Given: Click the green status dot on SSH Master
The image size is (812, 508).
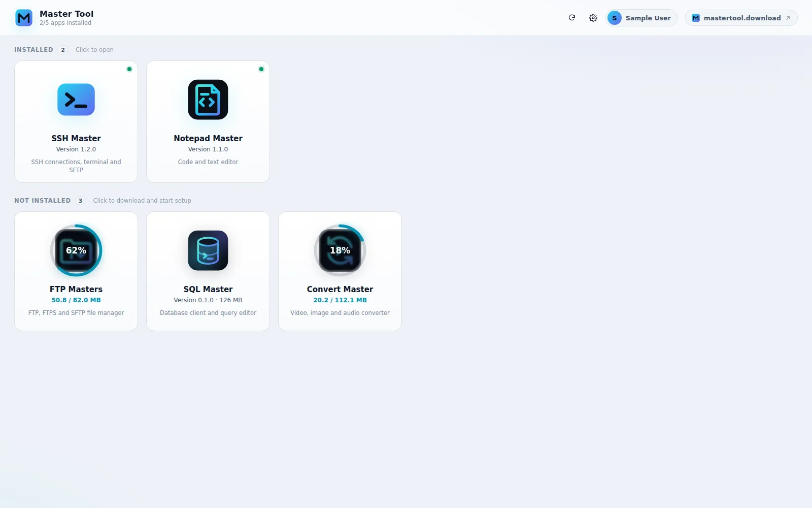Looking at the screenshot, I should point(129,69).
